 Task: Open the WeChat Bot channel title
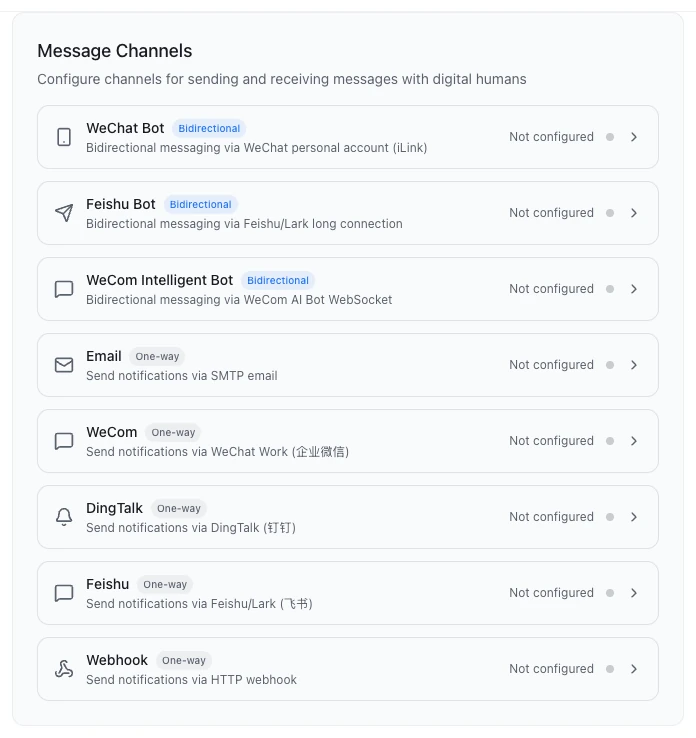[x=125, y=128]
